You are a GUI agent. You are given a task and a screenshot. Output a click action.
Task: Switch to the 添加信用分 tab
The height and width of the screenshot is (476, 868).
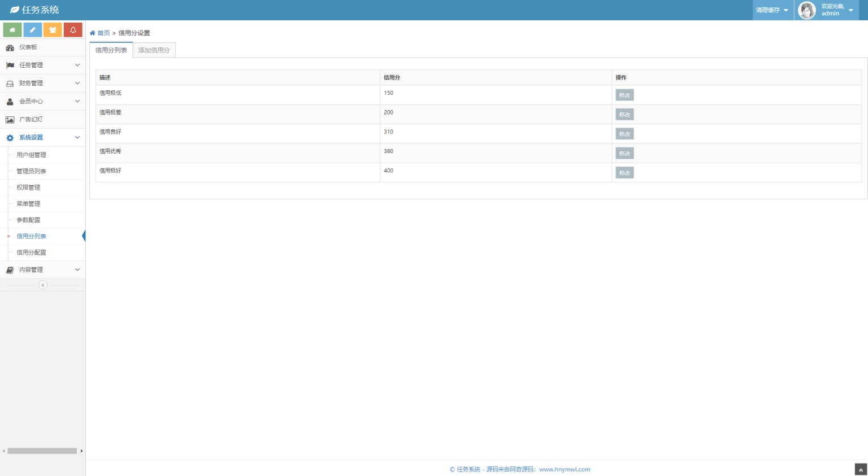[x=154, y=50]
